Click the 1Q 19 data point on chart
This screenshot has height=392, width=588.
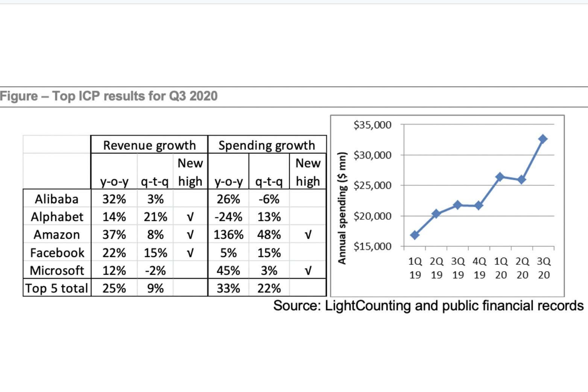(415, 235)
